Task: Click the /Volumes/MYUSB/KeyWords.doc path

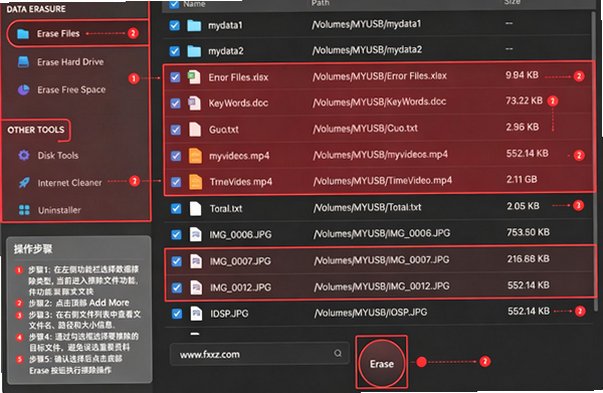Action: (379, 102)
